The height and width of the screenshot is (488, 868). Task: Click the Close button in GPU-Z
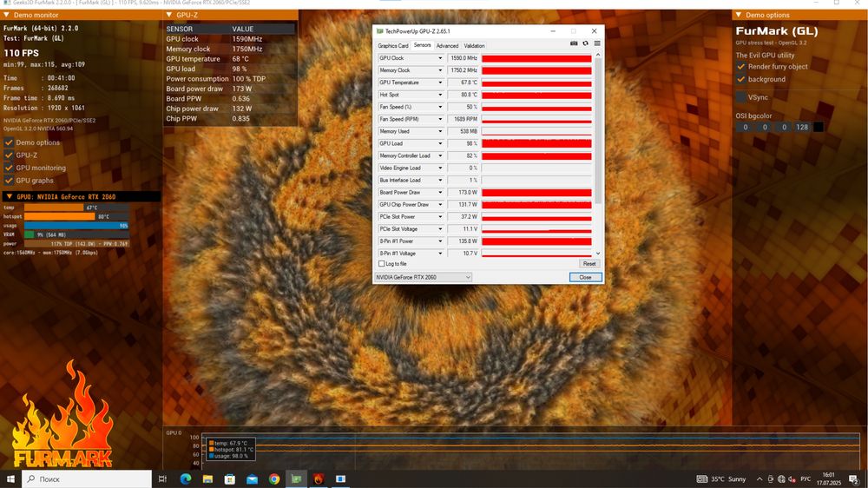(x=585, y=277)
